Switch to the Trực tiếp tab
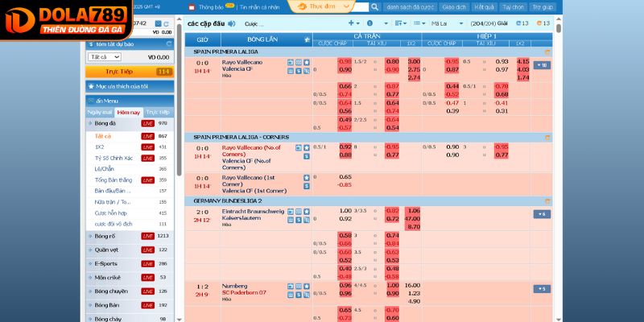The image size is (644, 322). [x=159, y=112]
